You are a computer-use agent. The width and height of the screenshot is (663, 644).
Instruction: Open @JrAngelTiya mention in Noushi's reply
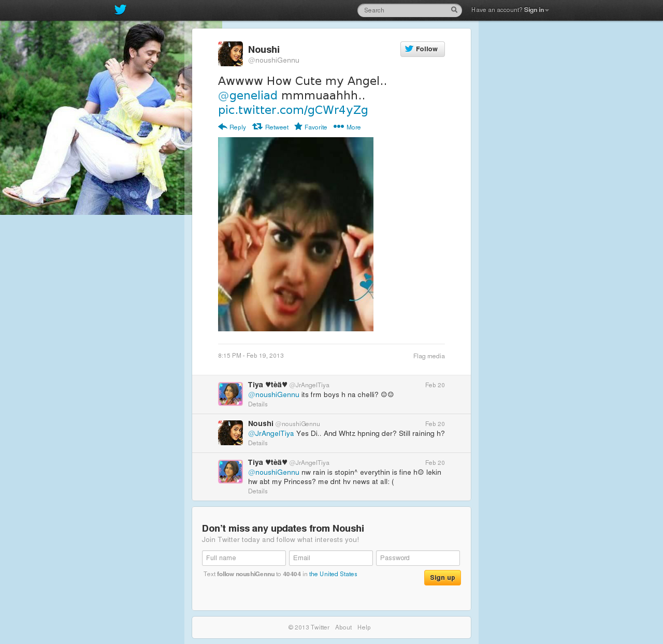click(x=271, y=434)
